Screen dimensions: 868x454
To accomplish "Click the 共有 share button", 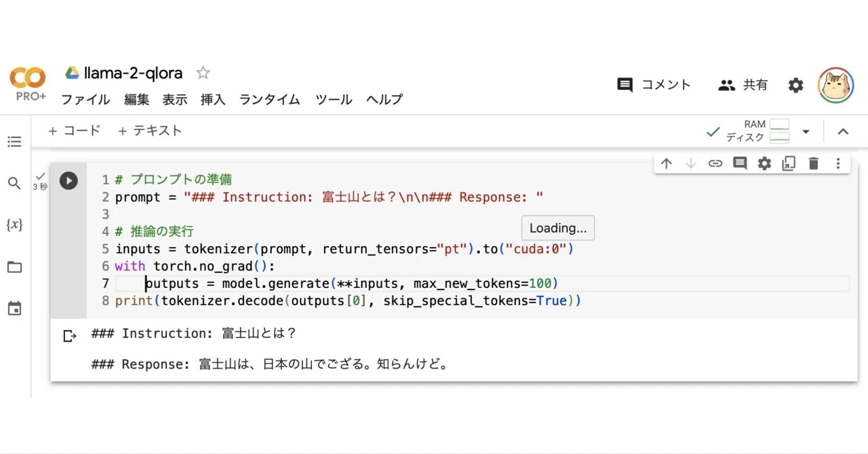I will tap(743, 85).
